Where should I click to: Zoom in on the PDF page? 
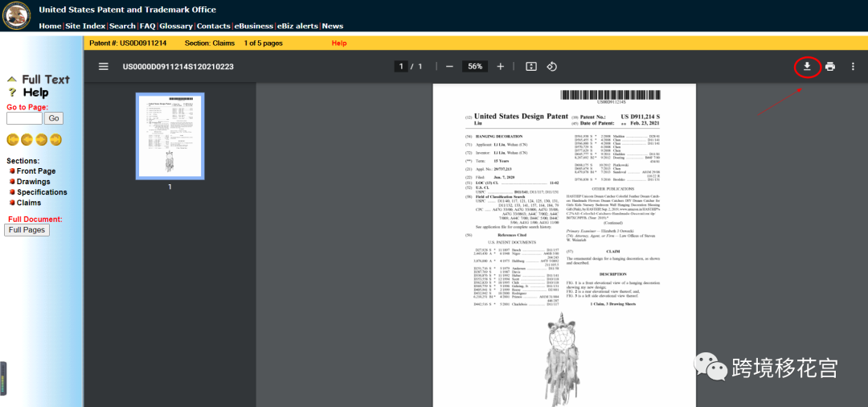[x=501, y=67]
